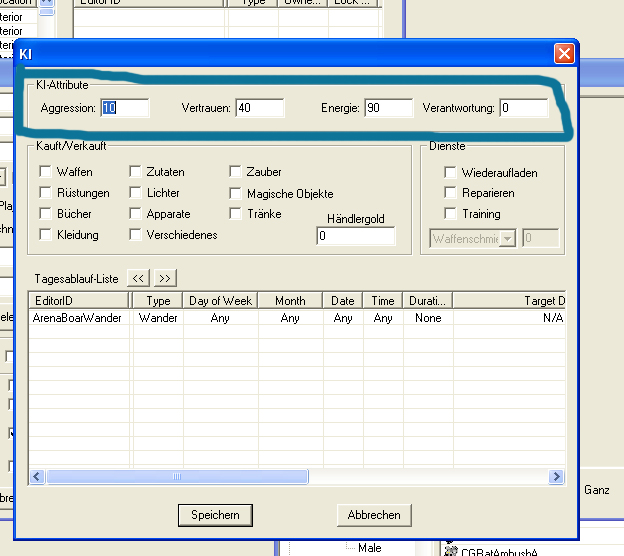The height and width of the screenshot is (556, 624).
Task: Toggle the Rüstungen checkbox
Action: 46,193
